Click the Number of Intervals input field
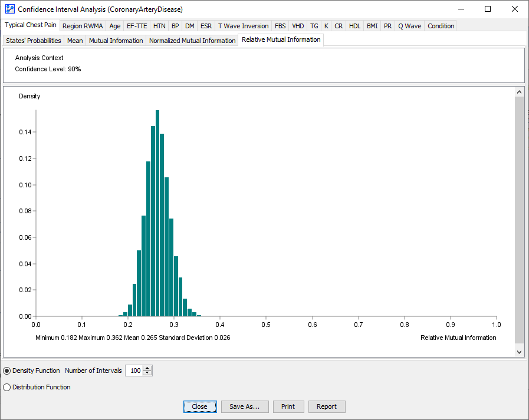This screenshot has width=529, height=420. click(x=134, y=371)
